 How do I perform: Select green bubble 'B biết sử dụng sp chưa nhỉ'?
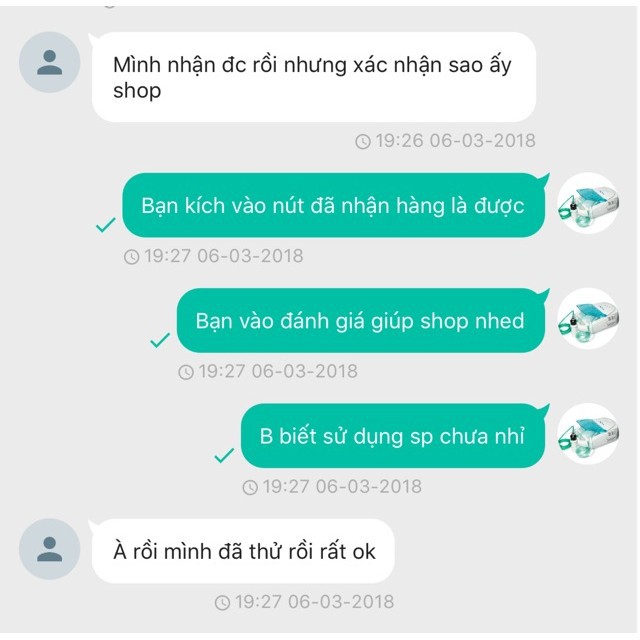(x=395, y=436)
